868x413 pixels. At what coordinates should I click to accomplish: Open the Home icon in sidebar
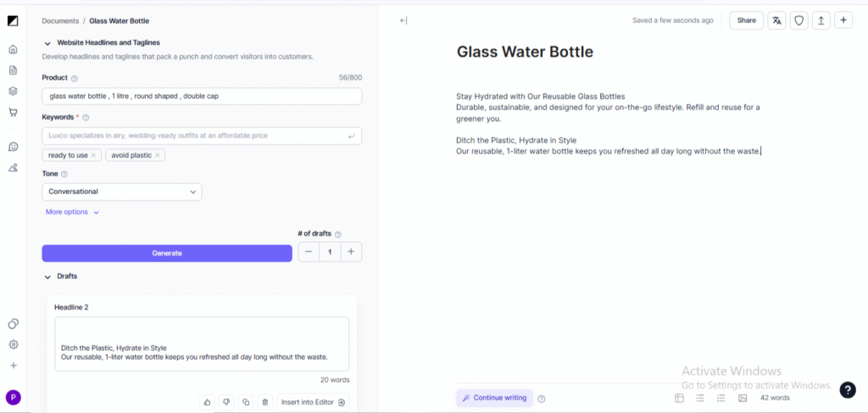tap(13, 49)
